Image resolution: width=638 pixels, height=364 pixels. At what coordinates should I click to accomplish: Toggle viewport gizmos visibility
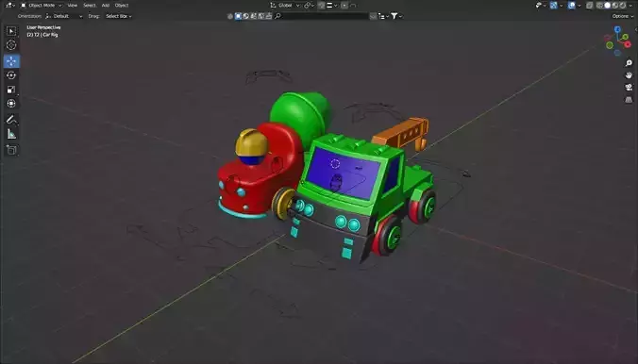click(553, 6)
